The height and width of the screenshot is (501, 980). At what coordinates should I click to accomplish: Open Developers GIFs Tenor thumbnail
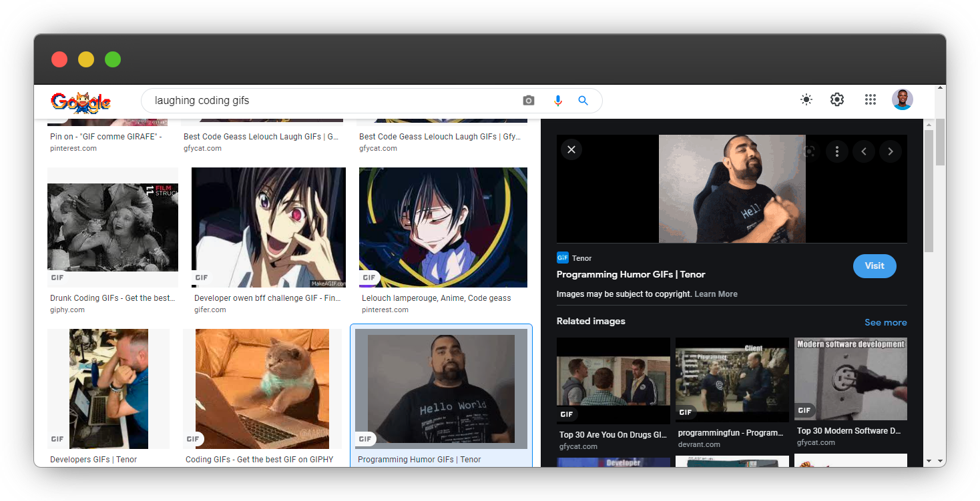pos(109,389)
